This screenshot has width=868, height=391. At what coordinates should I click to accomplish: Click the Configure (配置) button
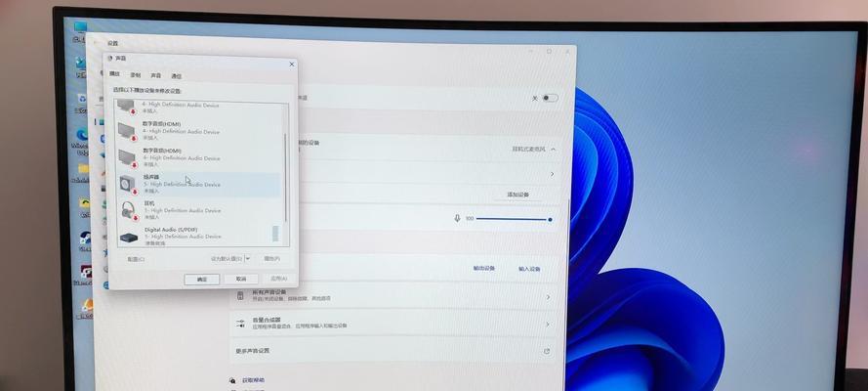click(136, 259)
